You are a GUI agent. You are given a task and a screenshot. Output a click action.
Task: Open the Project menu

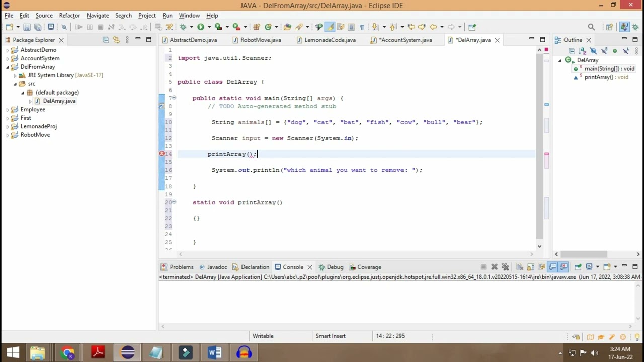pyautogui.click(x=147, y=16)
